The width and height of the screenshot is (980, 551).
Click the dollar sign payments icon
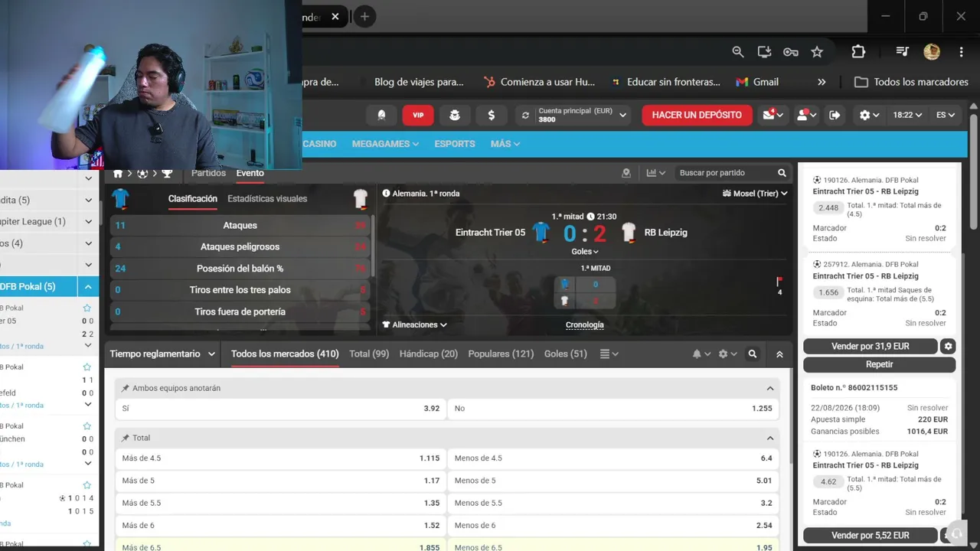pos(491,115)
